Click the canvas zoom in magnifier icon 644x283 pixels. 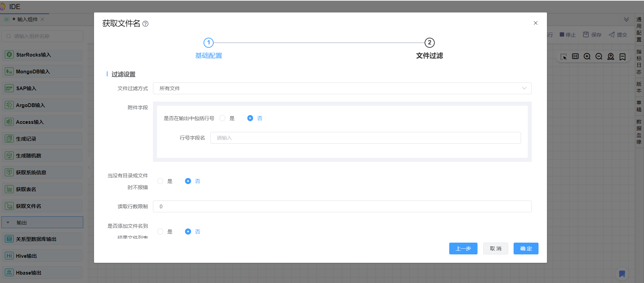[587, 57]
